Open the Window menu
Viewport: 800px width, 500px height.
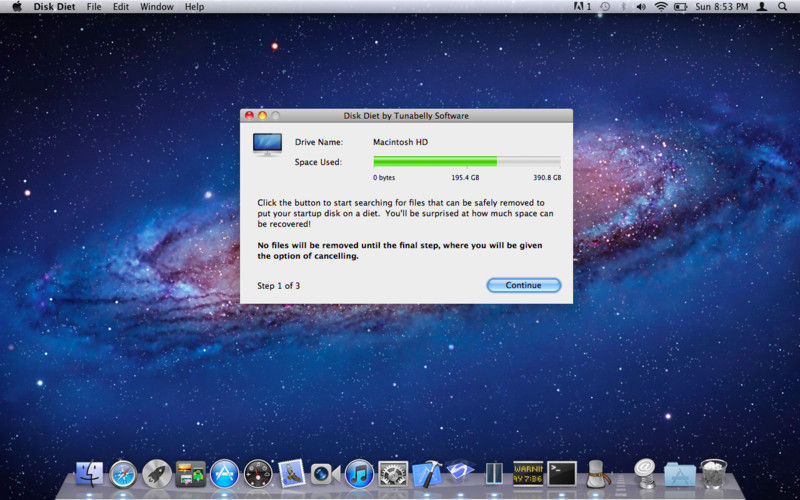pos(157,7)
